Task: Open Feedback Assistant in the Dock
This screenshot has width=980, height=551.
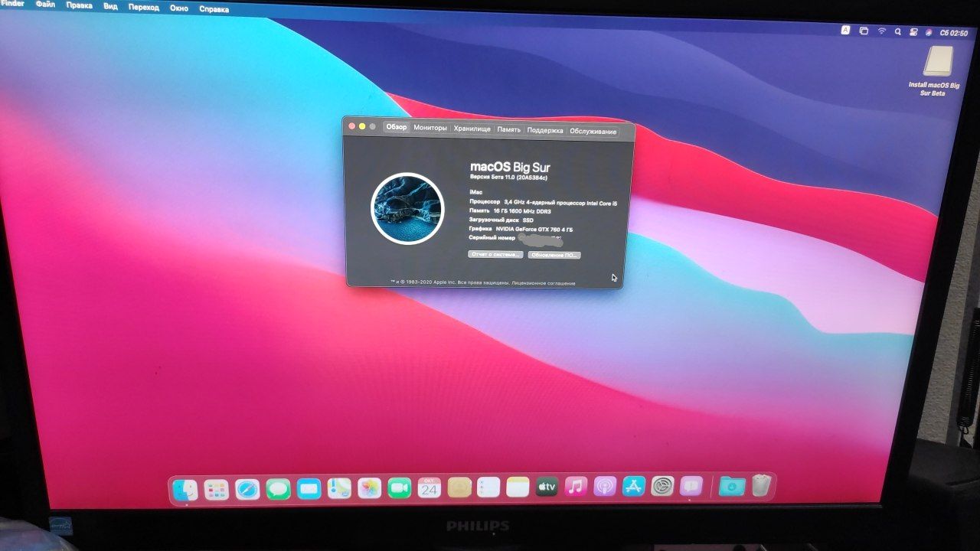Action: [691, 485]
